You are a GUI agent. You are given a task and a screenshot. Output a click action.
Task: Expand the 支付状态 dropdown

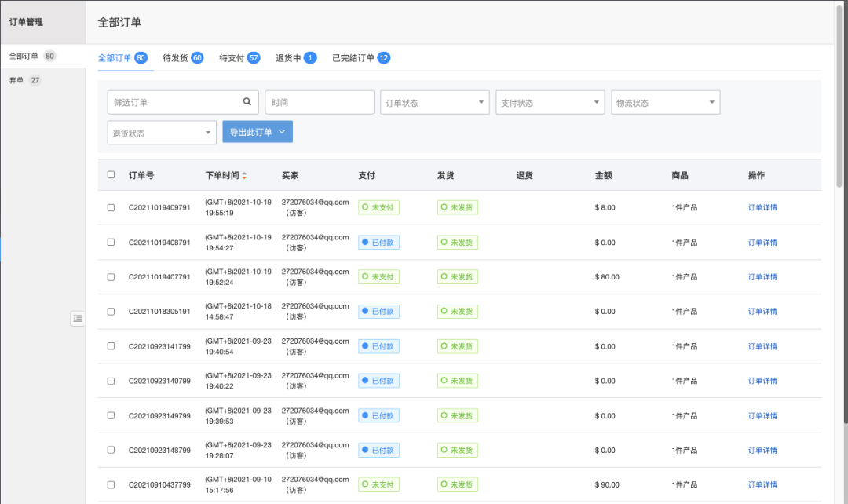(x=550, y=102)
